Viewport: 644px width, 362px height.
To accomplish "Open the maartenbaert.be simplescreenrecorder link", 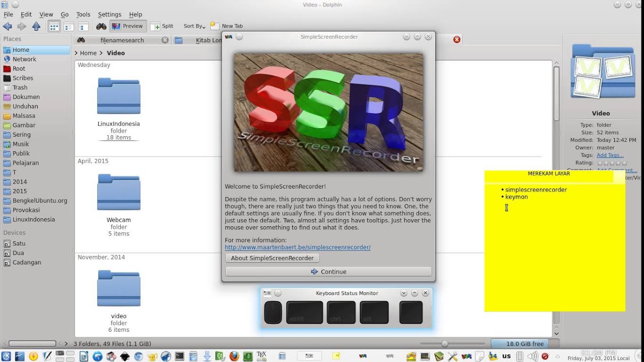I will click(298, 247).
